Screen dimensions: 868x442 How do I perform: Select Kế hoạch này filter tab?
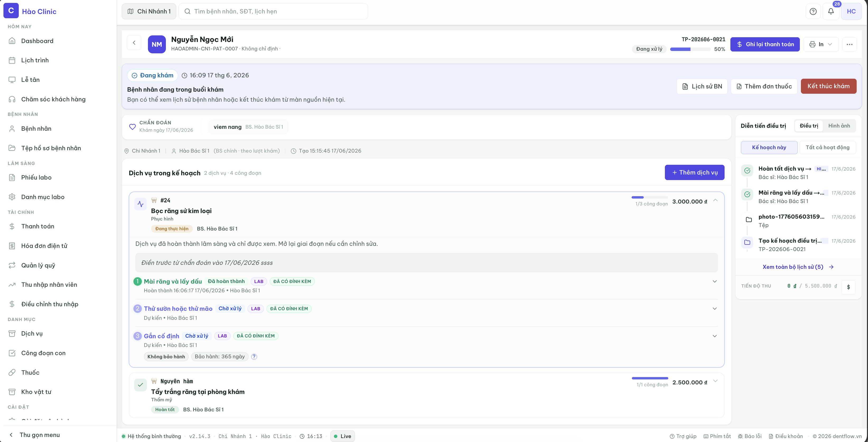(x=769, y=148)
